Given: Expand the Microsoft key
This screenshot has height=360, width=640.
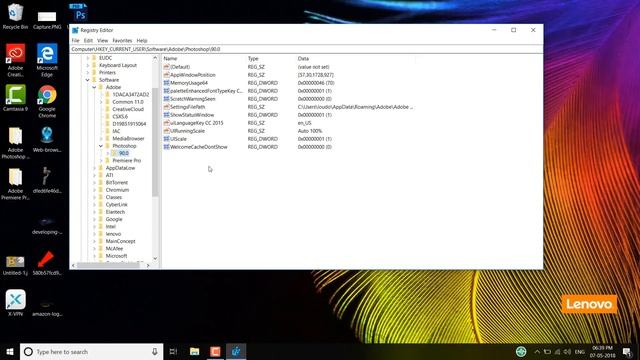Looking at the screenshot, I should pyautogui.click(x=94, y=256).
